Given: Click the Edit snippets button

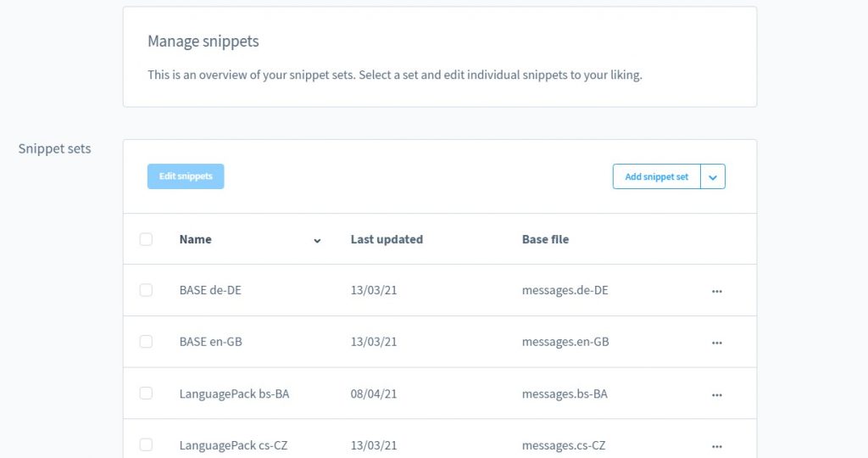Looking at the screenshot, I should [186, 176].
